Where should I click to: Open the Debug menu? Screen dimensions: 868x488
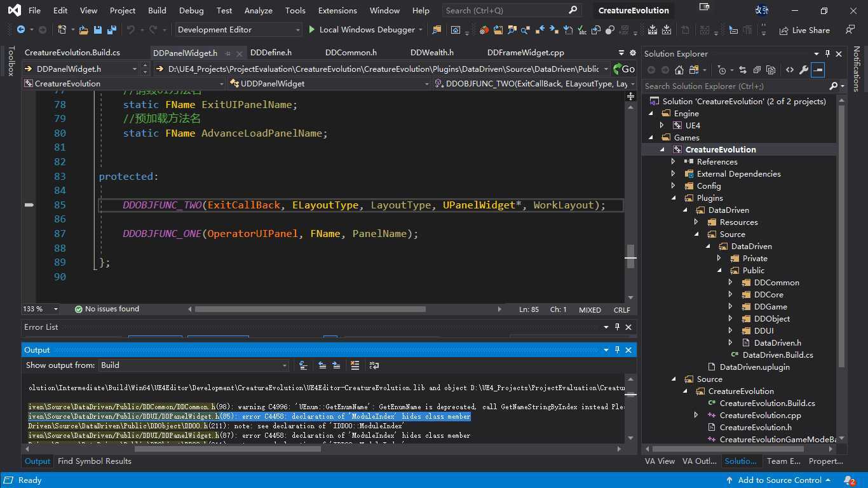pyautogui.click(x=191, y=10)
